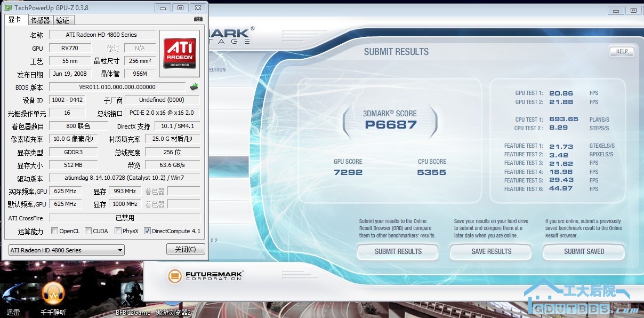
Task: Click the ATI CrossFire status 已禁用
Action: (x=125, y=218)
